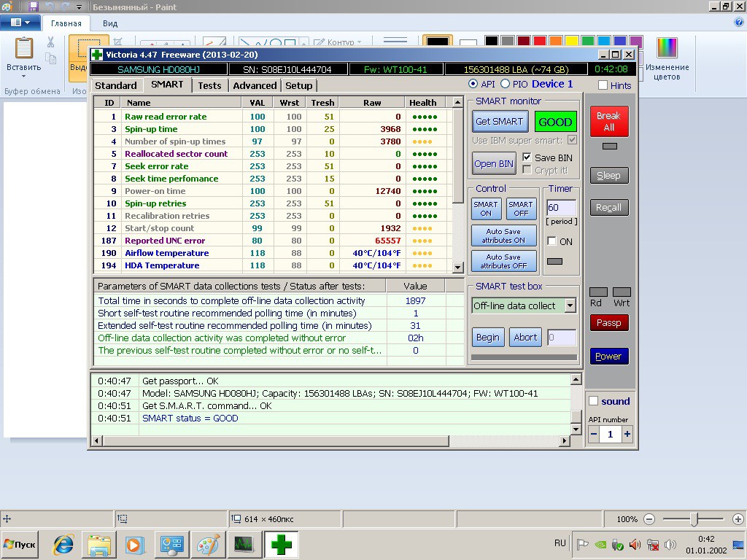Click the monitor graph taskbar icon
The width and height of the screenshot is (747, 560).
(x=244, y=544)
